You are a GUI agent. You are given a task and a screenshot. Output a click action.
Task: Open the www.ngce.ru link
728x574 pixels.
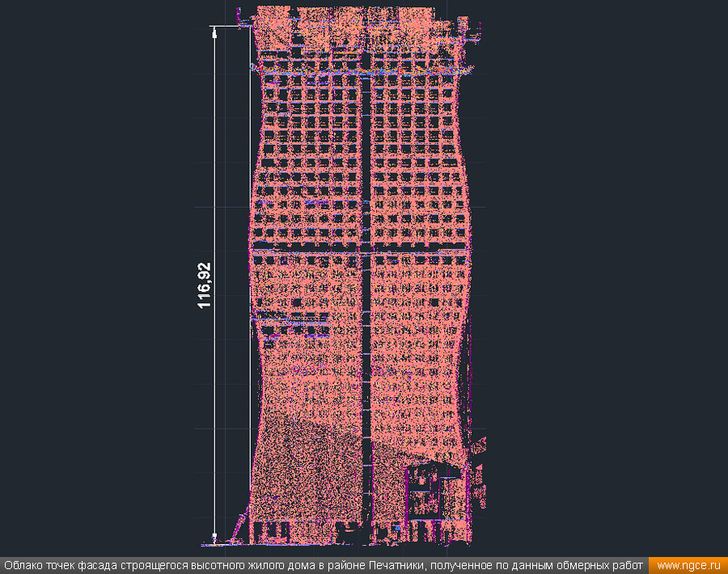click(x=688, y=566)
